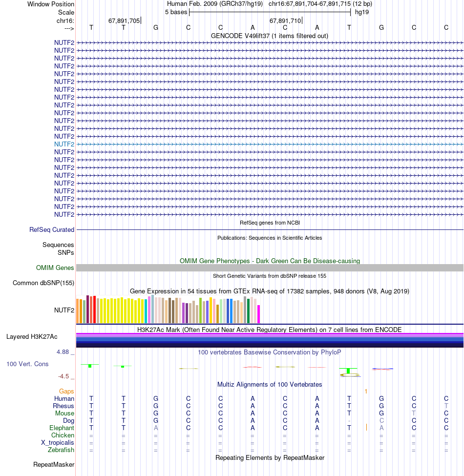
Task: Click the orange insertion bar in the Elephant row
Action: tap(366, 428)
